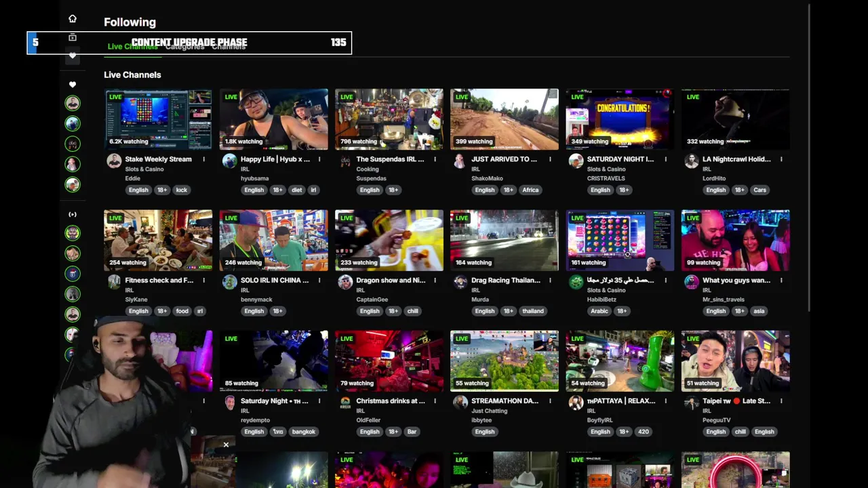The image size is (868, 488).
Task: Click the food tag on SlyKane's stream
Action: 182,311
